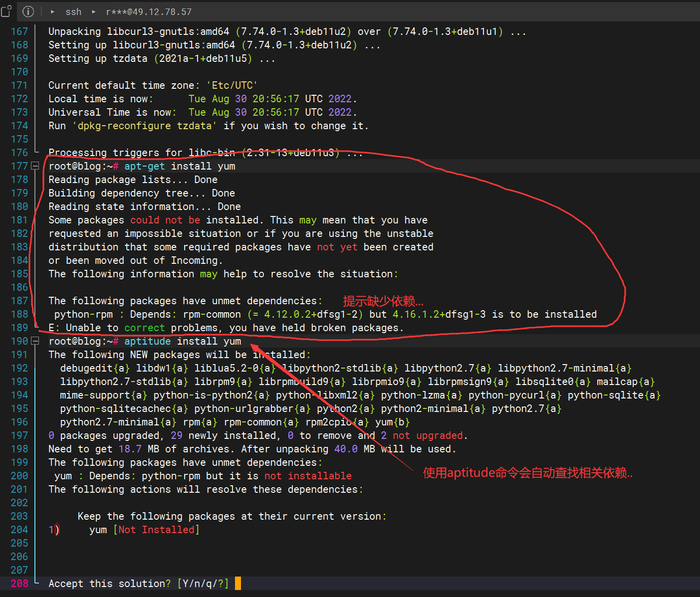700x597 pixels.
Task: Click the 'debugedit{a} libdw1{a}' package line
Action: (346, 368)
